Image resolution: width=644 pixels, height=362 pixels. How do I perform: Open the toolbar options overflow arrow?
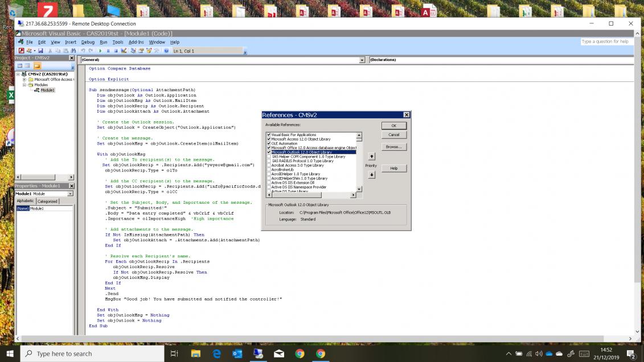tap(245, 52)
